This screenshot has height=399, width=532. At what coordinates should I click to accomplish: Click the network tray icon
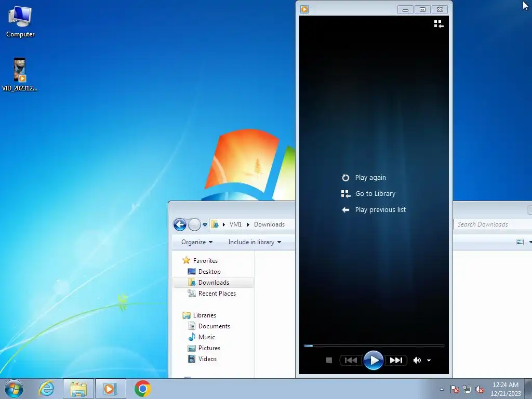467,389
